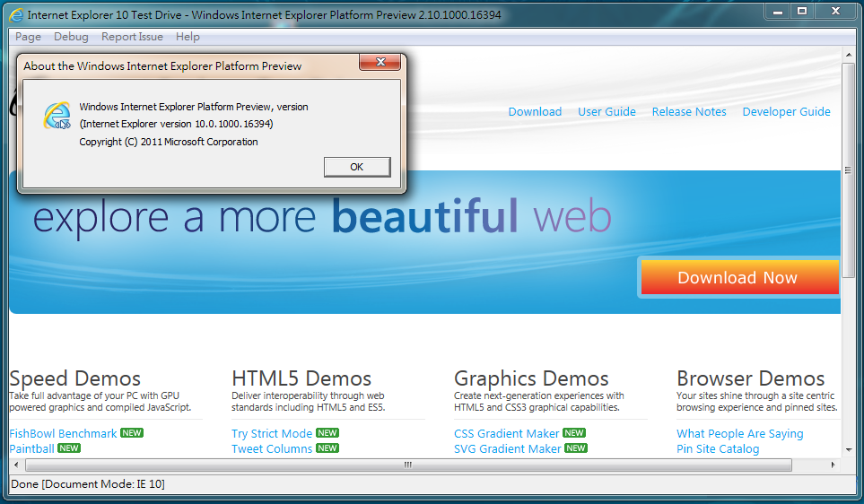Click the vertical scrollbar thumb
The height and width of the screenshot is (504, 864).
point(849,170)
